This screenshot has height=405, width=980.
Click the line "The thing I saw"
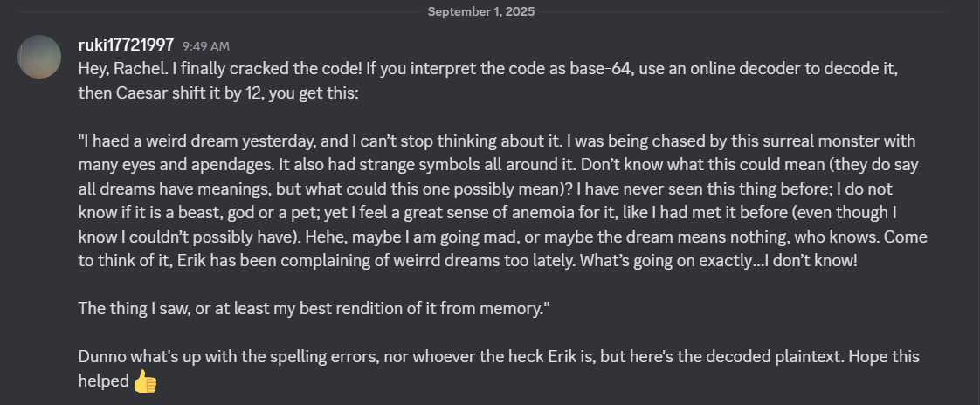[132, 309]
